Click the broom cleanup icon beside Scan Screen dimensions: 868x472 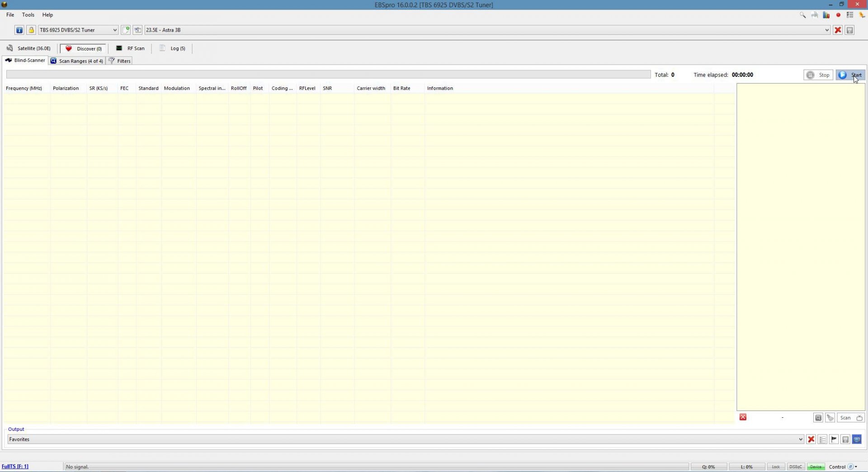[830, 417]
